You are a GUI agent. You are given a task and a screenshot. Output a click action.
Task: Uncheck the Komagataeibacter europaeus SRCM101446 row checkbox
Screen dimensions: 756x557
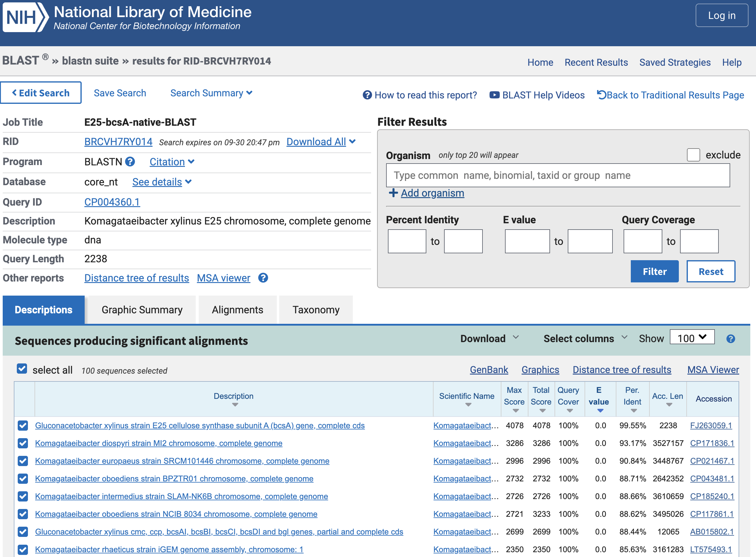23,461
